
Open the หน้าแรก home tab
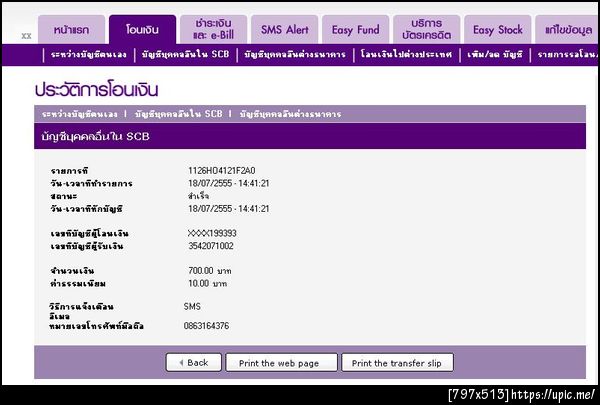click(x=72, y=29)
